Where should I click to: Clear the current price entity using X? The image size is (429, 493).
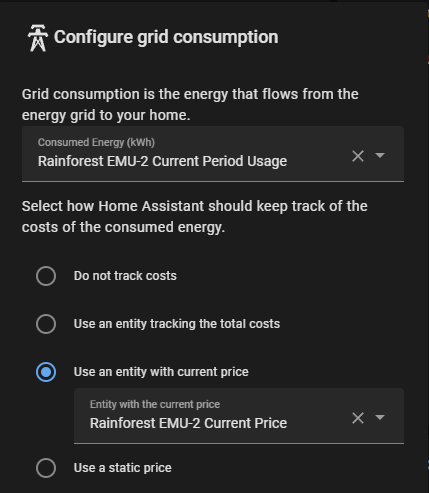click(358, 418)
